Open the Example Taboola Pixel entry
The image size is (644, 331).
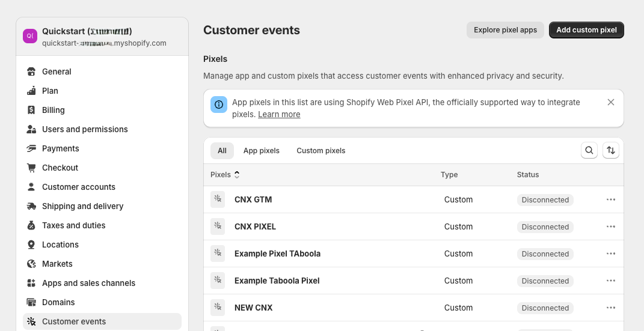[277, 281]
